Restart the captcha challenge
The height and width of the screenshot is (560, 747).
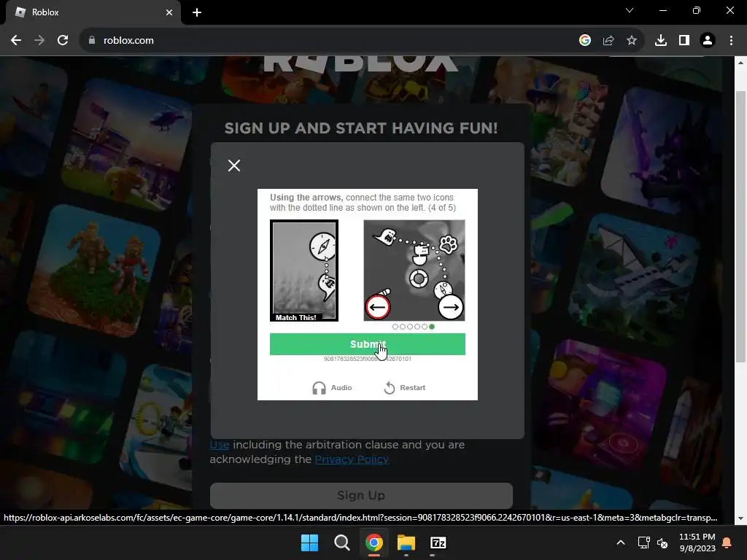click(404, 388)
